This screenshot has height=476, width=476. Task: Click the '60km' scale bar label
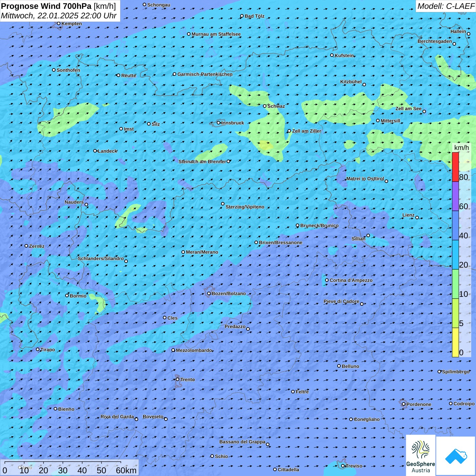click(x=126, y=470)
